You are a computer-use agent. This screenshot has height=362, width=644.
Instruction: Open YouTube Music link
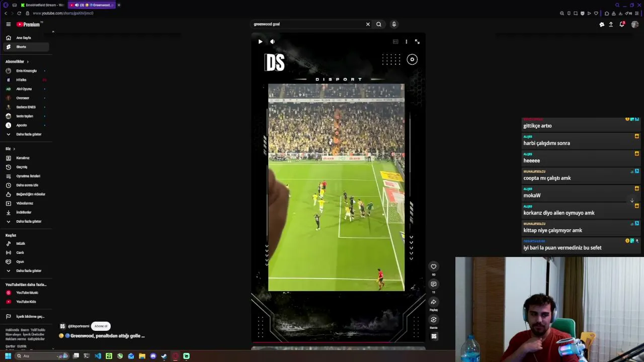click(25, 293)
